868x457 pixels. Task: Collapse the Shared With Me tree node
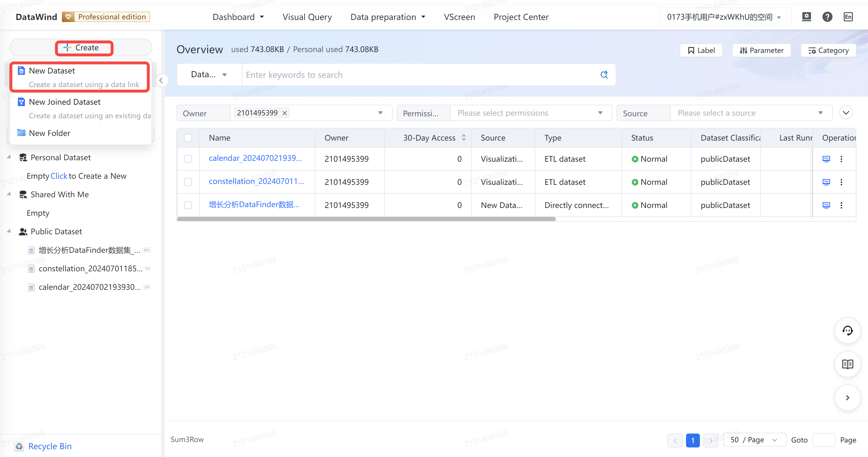click(9, 194)
